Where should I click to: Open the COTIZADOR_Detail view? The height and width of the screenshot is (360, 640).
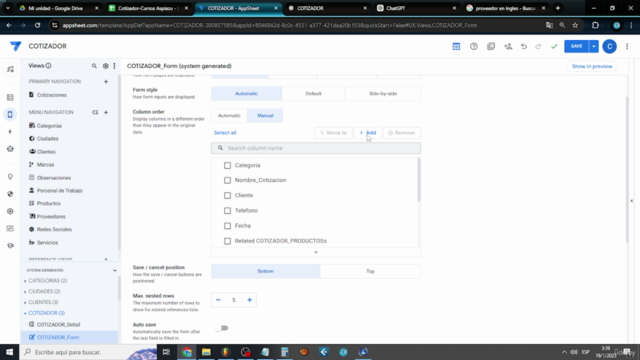click(x=58, y=325)
